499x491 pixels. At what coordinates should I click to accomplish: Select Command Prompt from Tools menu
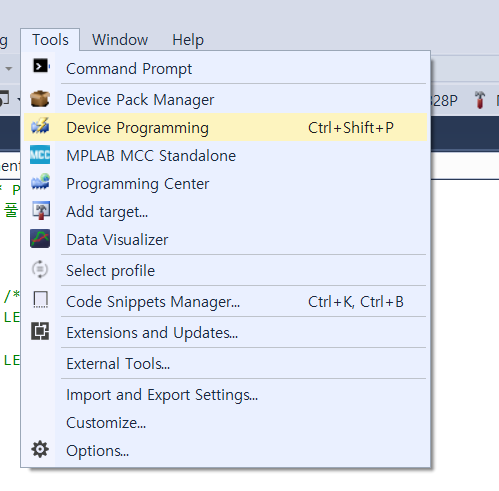[x=225, y=69]
